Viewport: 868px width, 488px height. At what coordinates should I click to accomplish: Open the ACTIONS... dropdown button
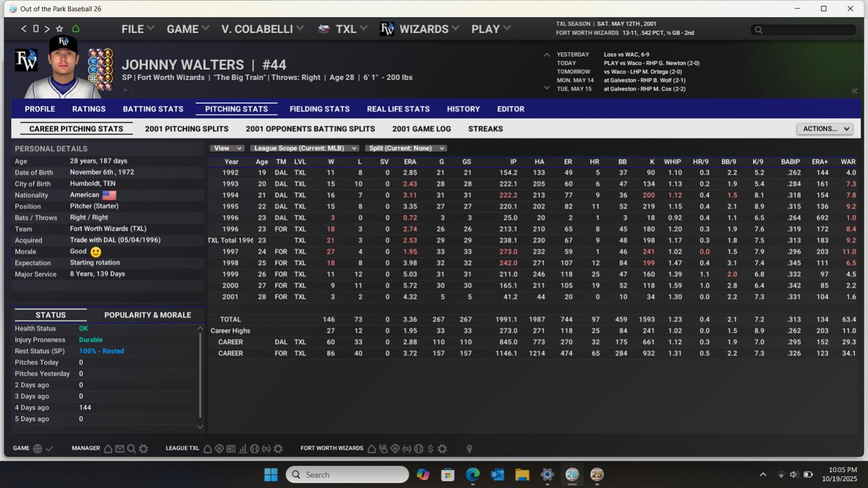coord(824,129)
